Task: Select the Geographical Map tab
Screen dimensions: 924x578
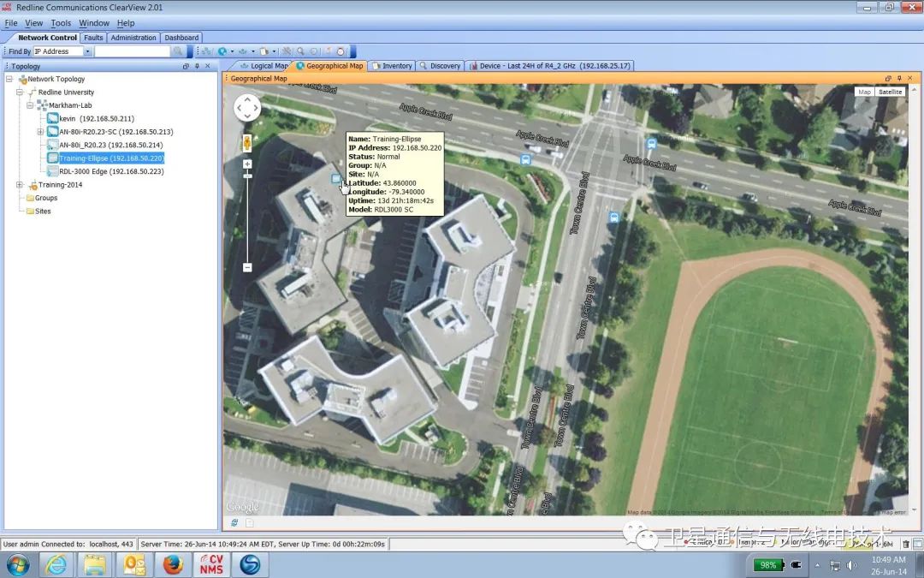Action: tap(330, 66)
